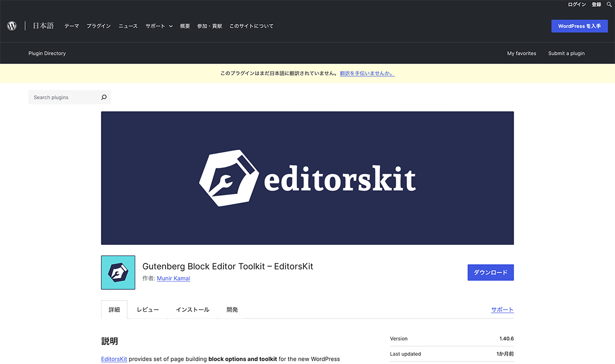Click the WordPress logo icon
Viewport: 615px width, 364px height.
(12, 26)
